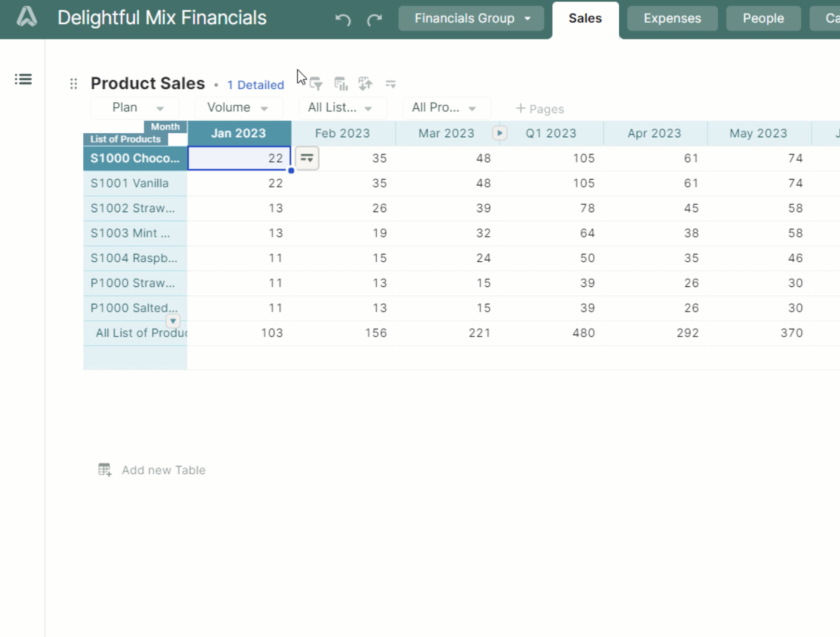
Task: Click the pivot/swap axes icon
Action: 365,84
